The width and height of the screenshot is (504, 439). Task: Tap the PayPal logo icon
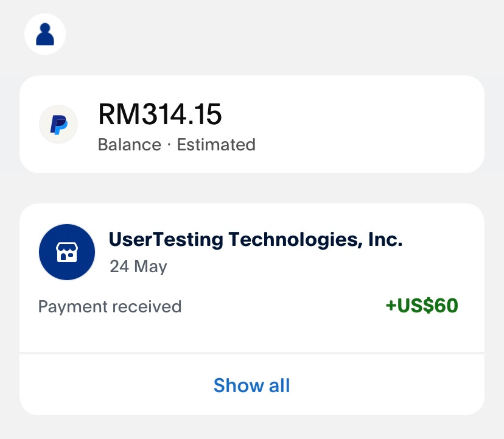58,124
